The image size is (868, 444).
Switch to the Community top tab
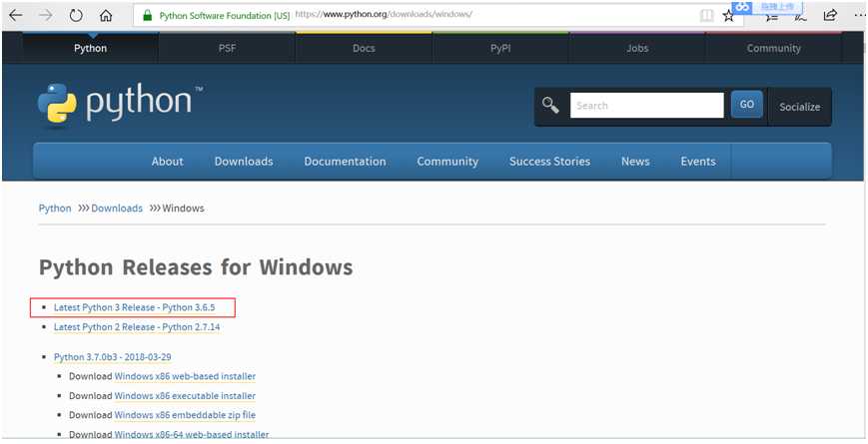(773, 48)
